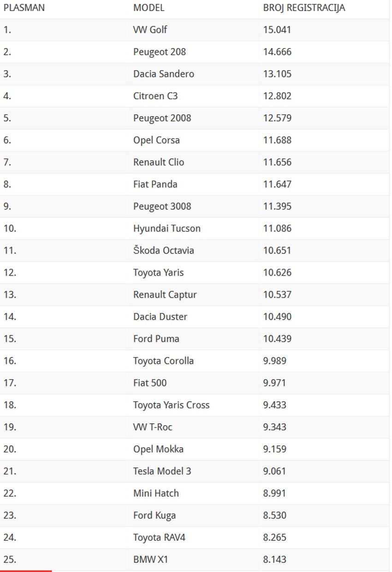Select the Škoda Octavia entry
The height and width of the screenshot is (572, 392).
coord(164,251)
